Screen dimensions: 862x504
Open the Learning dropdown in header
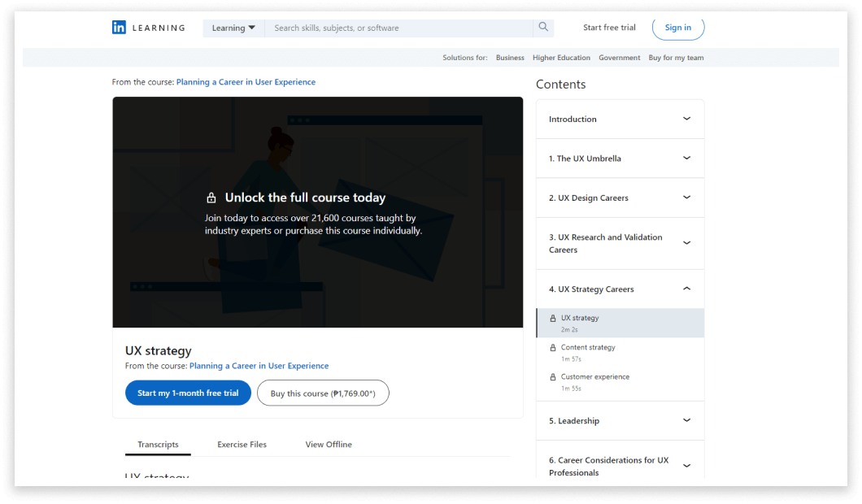[x=233, y=28]
